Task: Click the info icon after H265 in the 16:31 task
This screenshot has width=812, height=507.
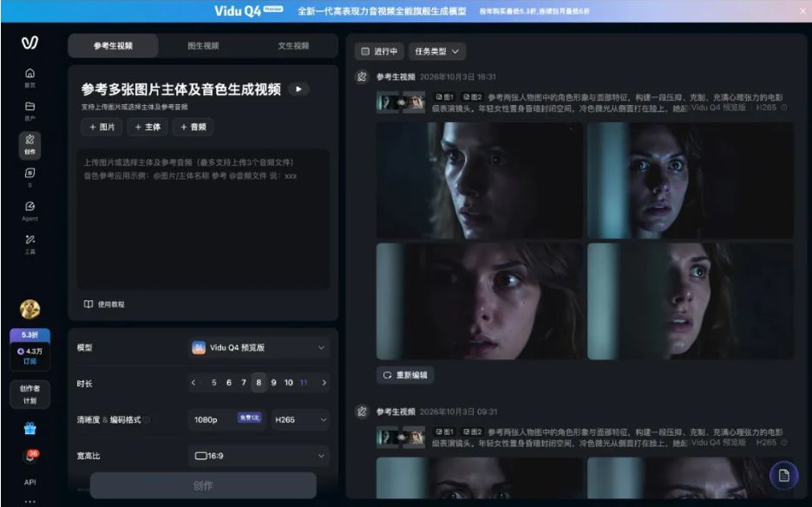Action: point(784,108)
